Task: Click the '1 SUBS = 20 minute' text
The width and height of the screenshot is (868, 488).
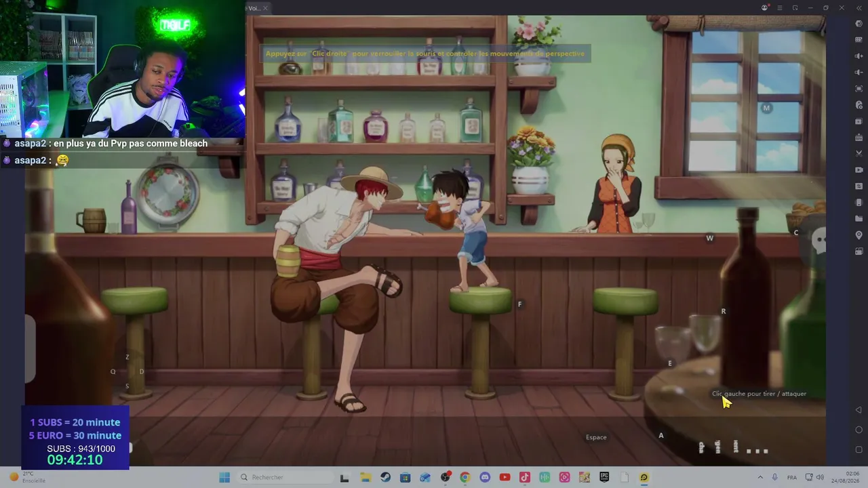Action: click(x=75, y=422)
